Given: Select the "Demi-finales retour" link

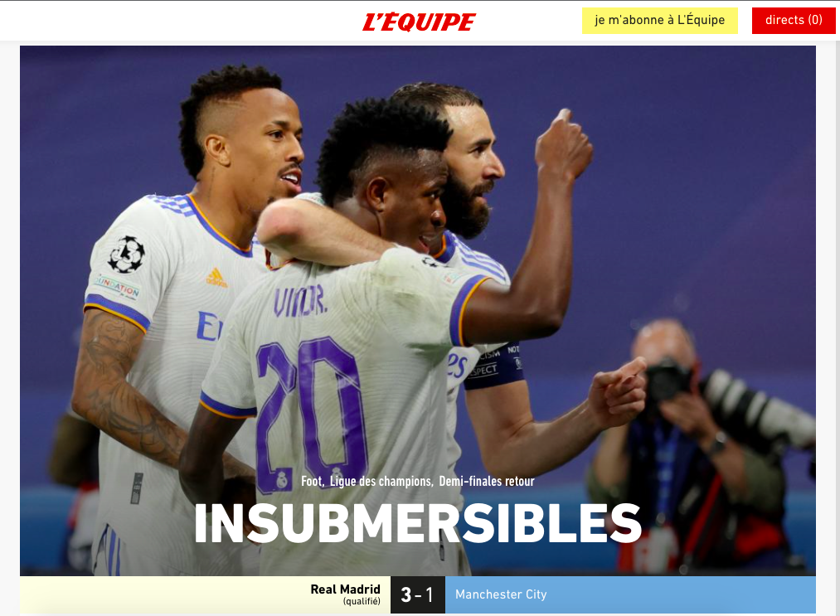Looking at the screenshot, I should tap(487, 481).
